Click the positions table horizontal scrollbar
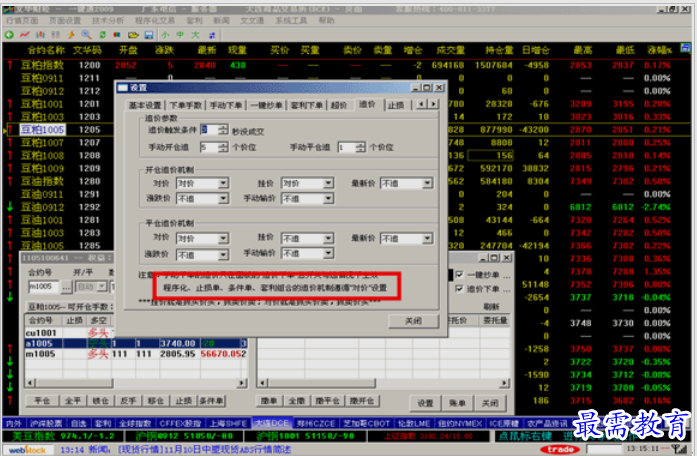Screen dimensions: 697x456 pos(136,383)
